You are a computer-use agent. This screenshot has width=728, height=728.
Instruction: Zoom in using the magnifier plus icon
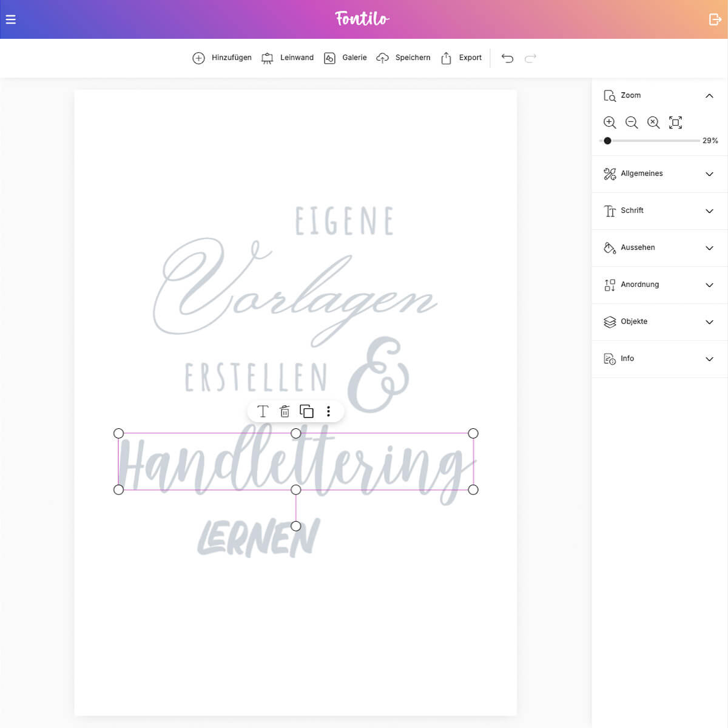(x=610, y=122)
